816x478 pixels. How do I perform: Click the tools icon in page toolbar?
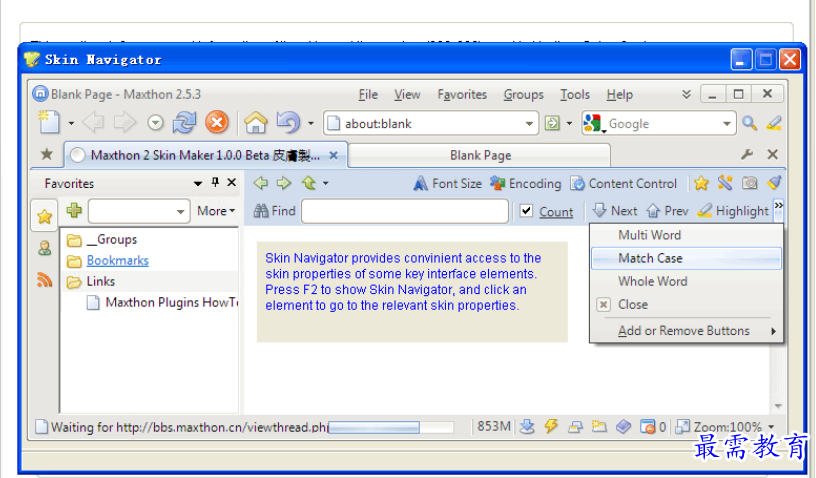725,183
